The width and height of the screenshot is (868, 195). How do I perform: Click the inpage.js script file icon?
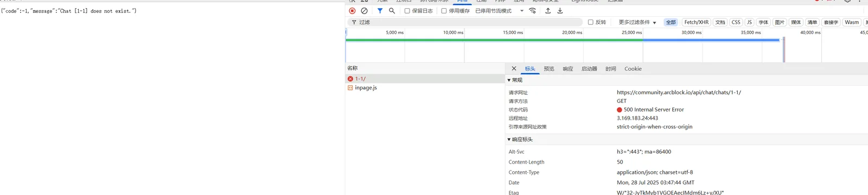pos(350,88)
